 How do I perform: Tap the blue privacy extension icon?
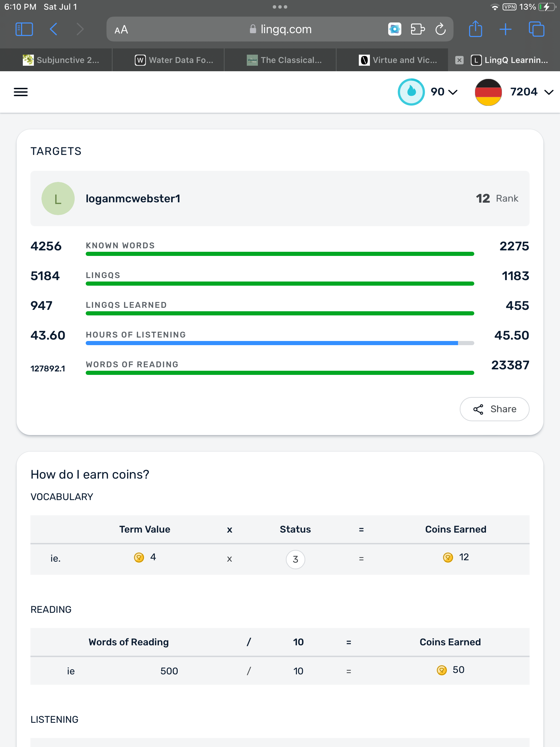point(395,29)
